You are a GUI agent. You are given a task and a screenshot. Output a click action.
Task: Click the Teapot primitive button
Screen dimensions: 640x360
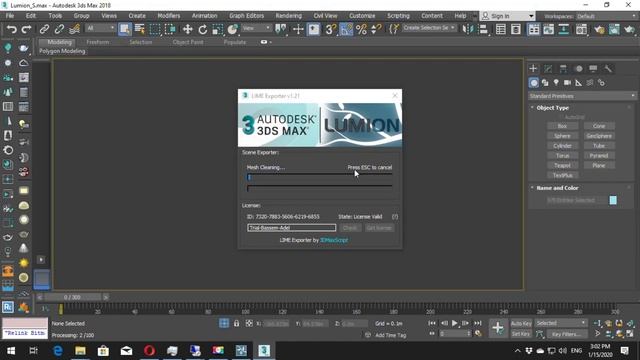(x=562, y=165)
